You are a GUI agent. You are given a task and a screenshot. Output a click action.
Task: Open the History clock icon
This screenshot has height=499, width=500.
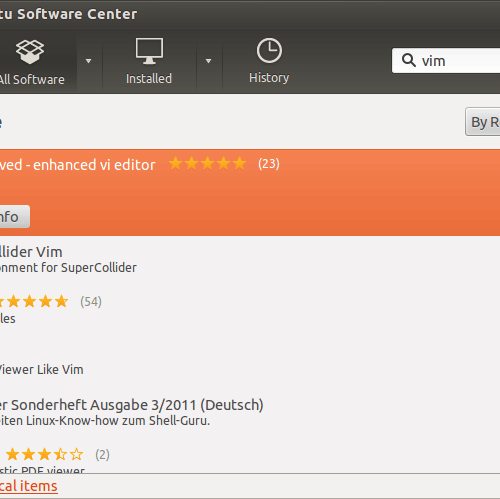pyautogui.click(x=269, y=51)
